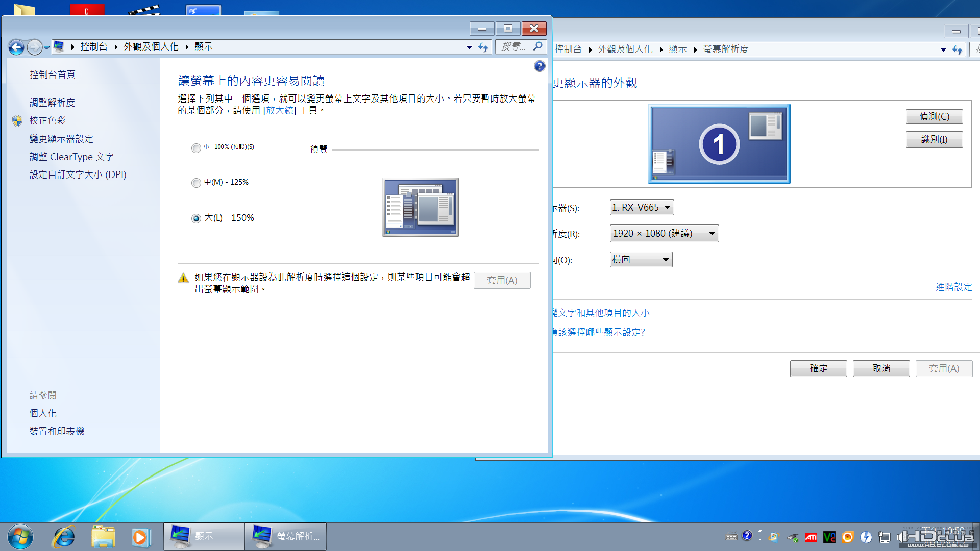The height and width of the screenshot is (551, 980).
Task: Click the 放大鏡 magnifier link
Action: point(279,110)
